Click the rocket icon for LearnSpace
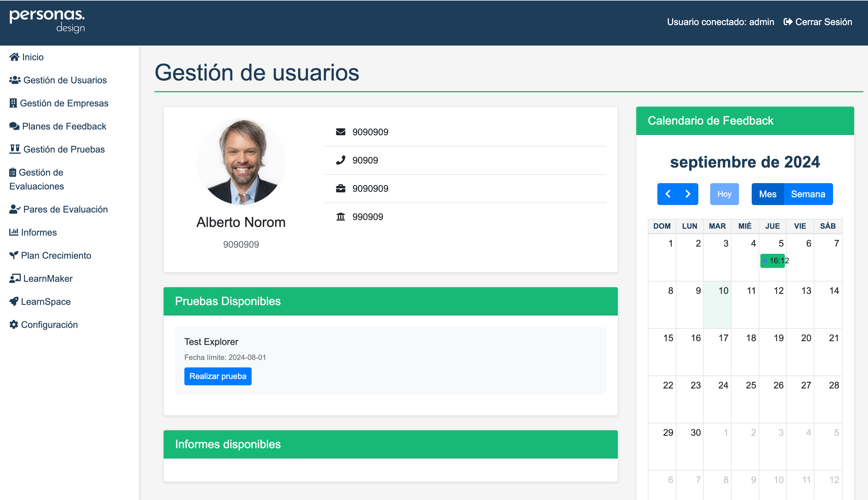This screenshot has height=500, width=868. click(x=13, y=302)
